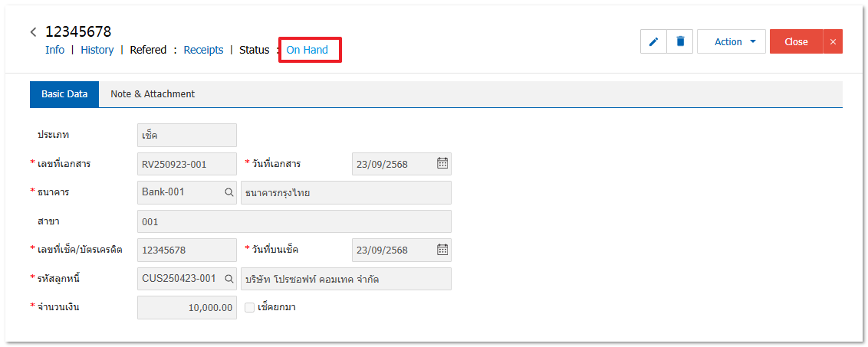Viewport: 868px width, 347px height.
Task: Open the History link
Action: click(x=97, y=50)
